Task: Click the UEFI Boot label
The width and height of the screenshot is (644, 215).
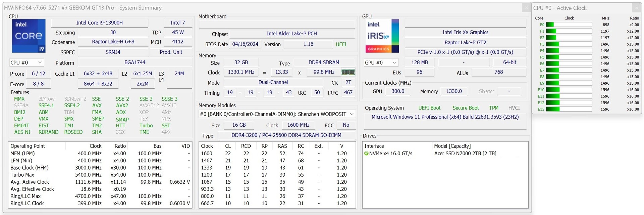Action: coord(429,108)
